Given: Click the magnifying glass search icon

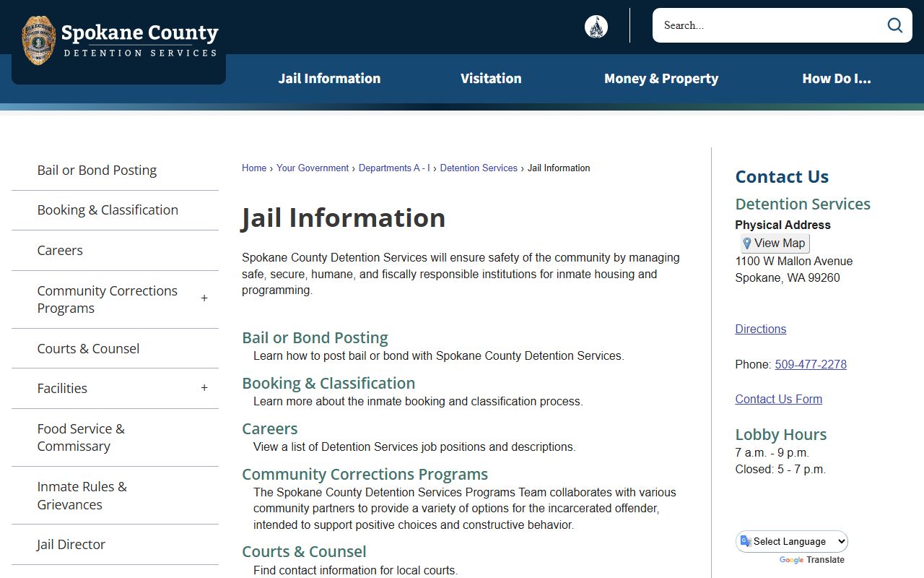Looking at the screenshot, I should pyautogui.click(x=895, y=25).
